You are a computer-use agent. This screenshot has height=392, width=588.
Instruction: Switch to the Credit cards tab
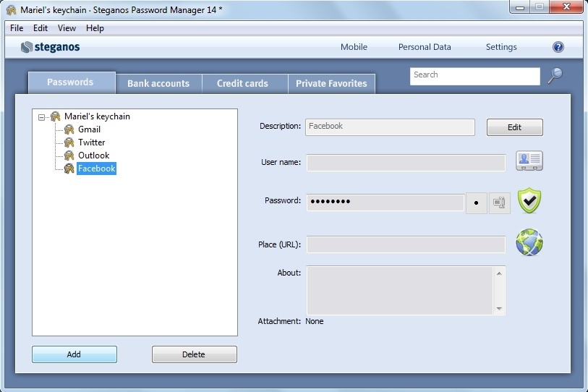[x=245, y=84]
